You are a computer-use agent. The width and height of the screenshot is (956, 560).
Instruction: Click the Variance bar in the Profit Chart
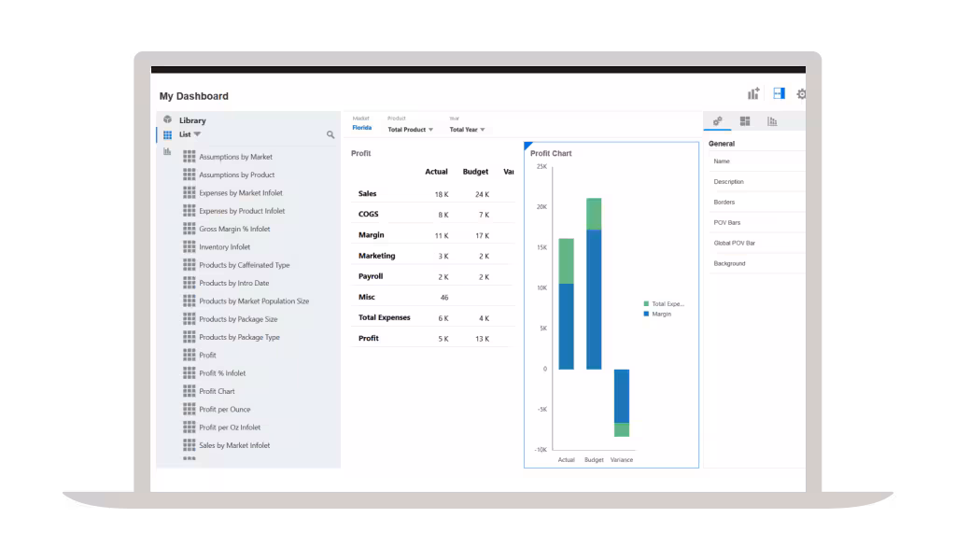[x=621, y=403]
